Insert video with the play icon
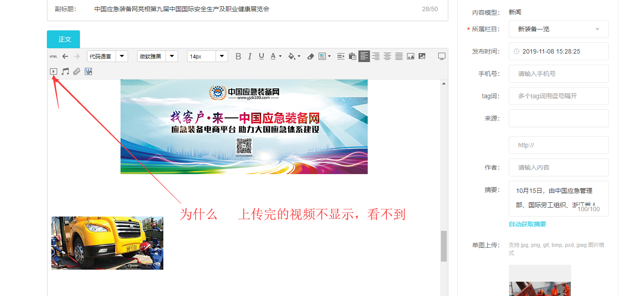Screen dimensions: 644x296 54,71
